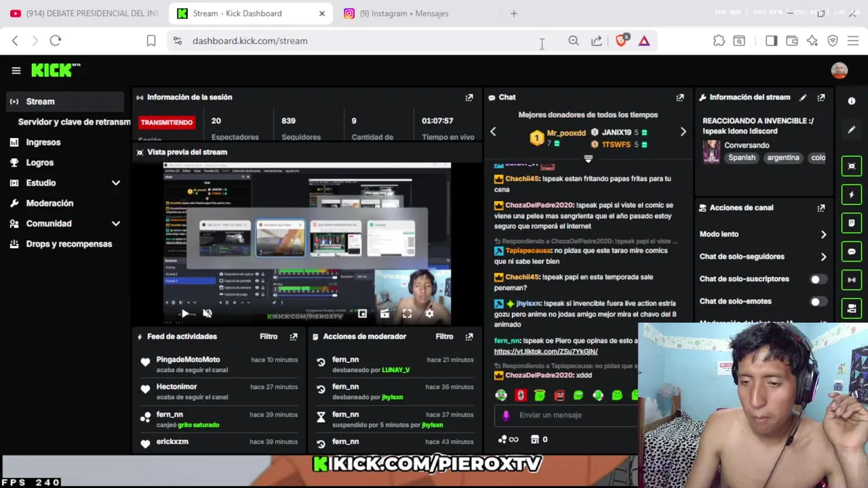Open the user profile avatar menu
Screen dimensions: 868x488
click(840, 70)
